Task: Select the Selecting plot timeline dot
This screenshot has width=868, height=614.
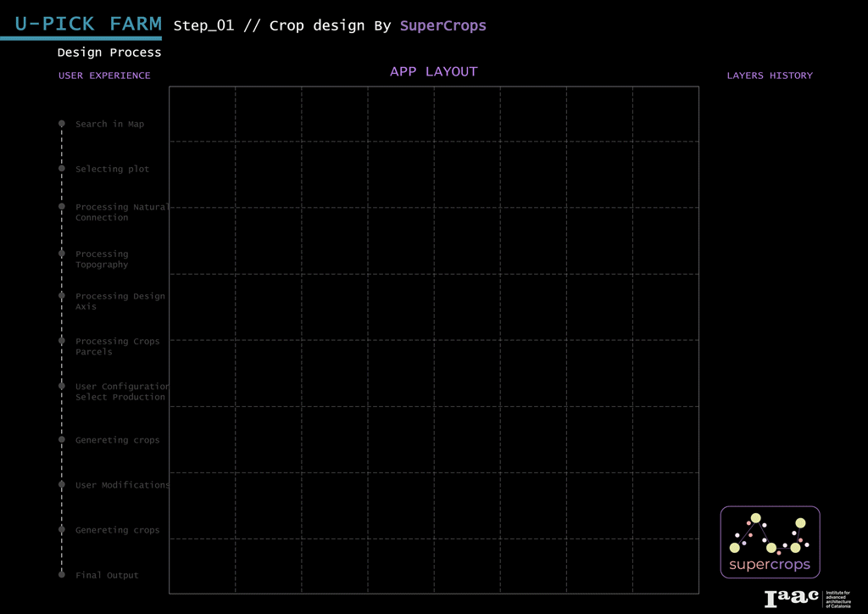Action: [62, 169]
